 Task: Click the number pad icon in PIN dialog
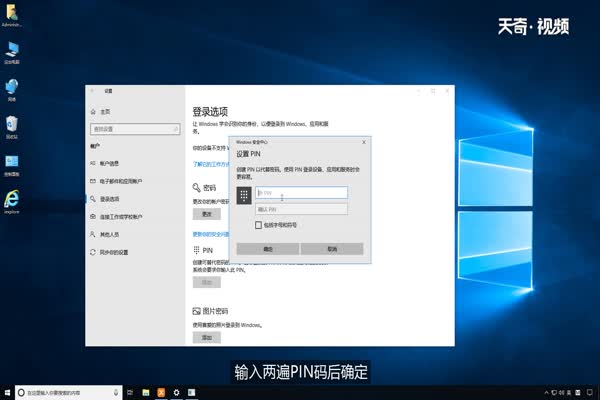coord(244,195)
